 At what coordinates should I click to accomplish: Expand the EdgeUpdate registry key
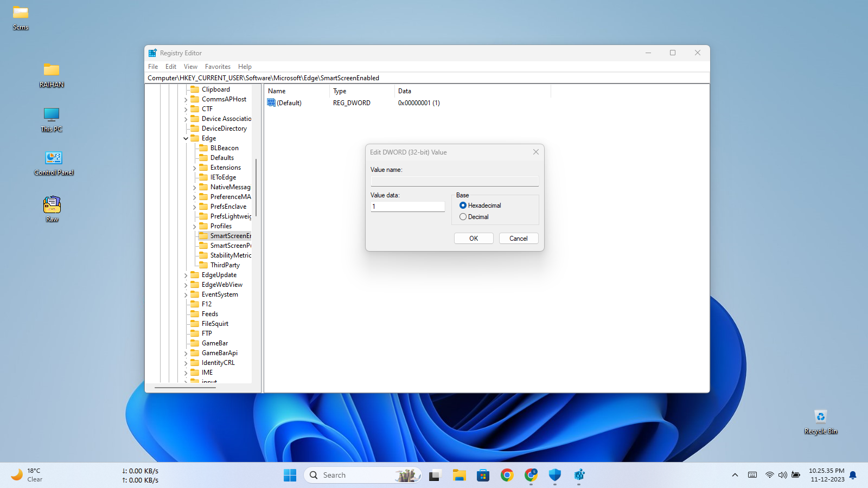point(186,275)
